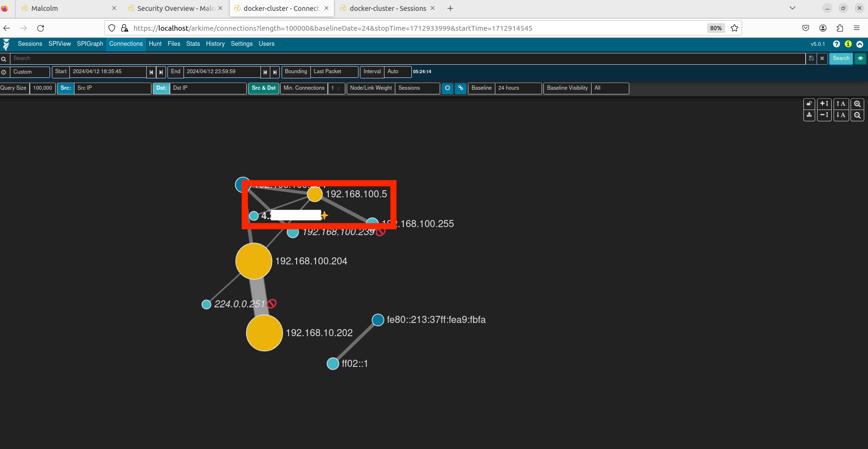Click the unlock node positions icon
Screen dimensions: 868x449
click(x=809, y=104)
